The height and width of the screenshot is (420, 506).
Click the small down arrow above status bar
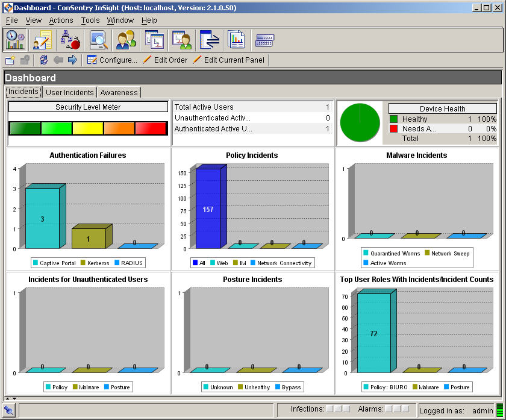[14, 399]
